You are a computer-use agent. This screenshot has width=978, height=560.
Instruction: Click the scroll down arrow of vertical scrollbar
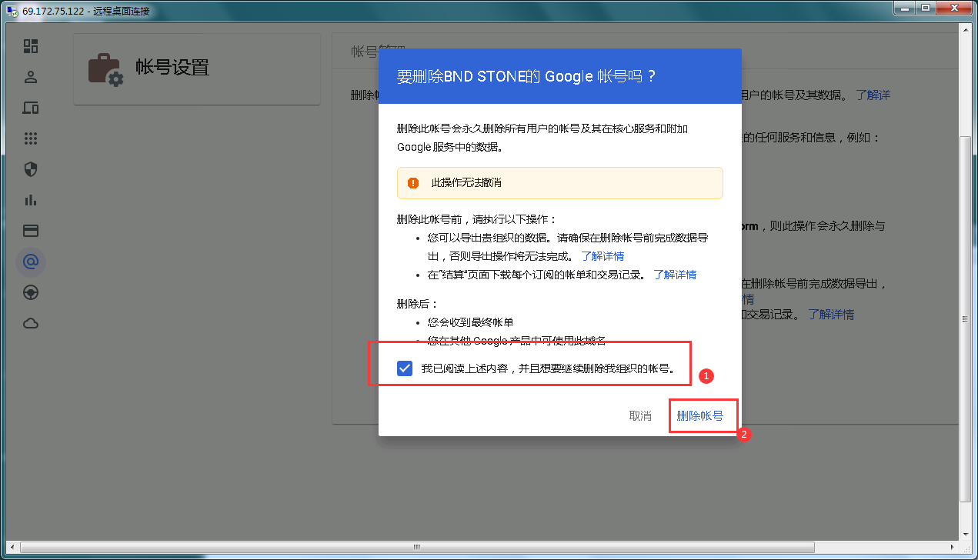point(965,533)
